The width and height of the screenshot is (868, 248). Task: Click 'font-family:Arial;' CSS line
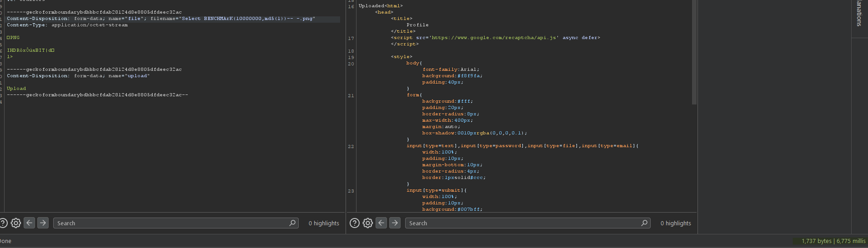(x=451, y=69)
